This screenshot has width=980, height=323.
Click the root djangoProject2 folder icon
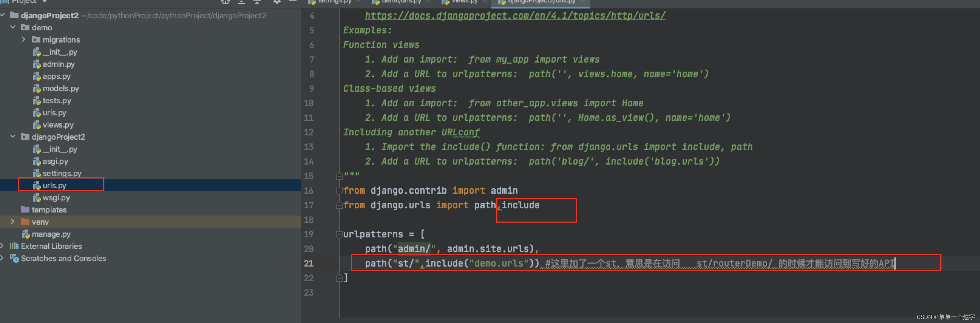[15, 15]
